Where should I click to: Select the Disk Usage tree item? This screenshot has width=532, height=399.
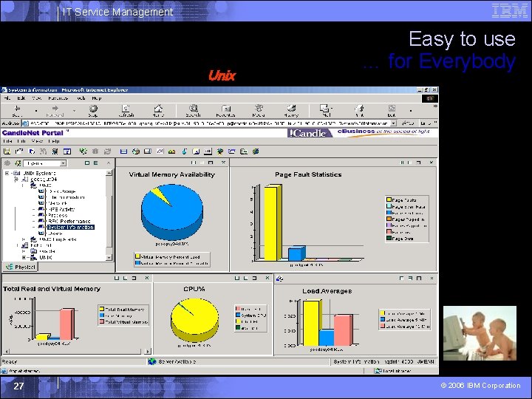point(62,191)
